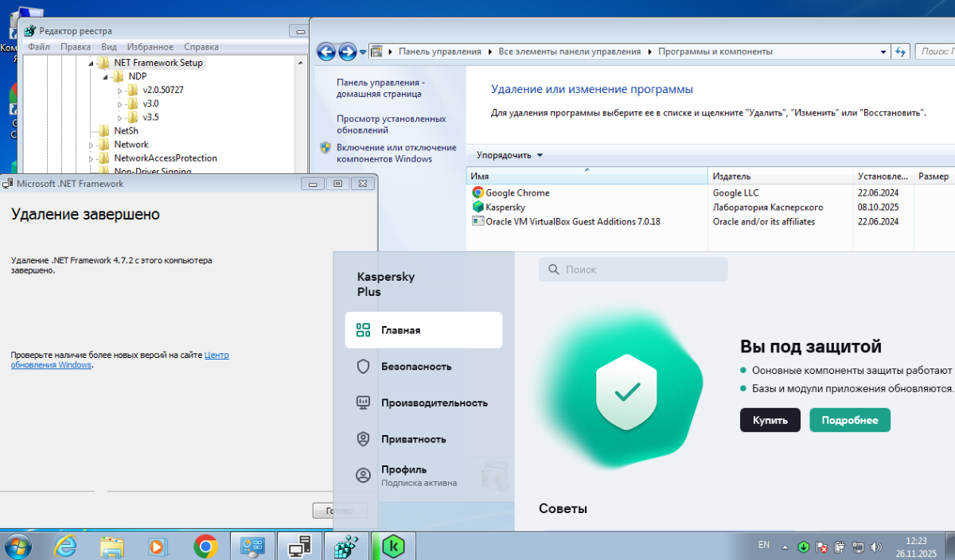Refresh the Control Panel address bar
This screenshot has width=955, height=560.
(900, 52)
